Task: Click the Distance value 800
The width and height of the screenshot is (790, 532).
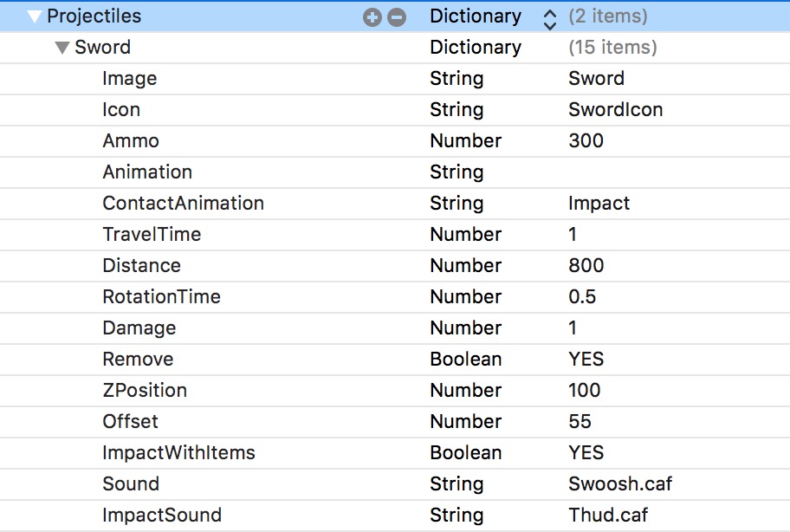Action: [x=586, y=265]
